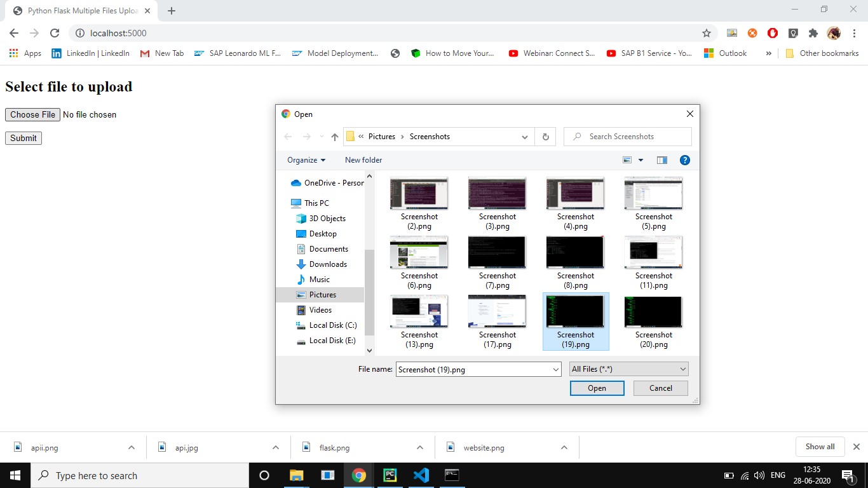Screen dimensions: 868x488
Task: Select 3D Objects in the navigation pane
Action: pos(320,219)
